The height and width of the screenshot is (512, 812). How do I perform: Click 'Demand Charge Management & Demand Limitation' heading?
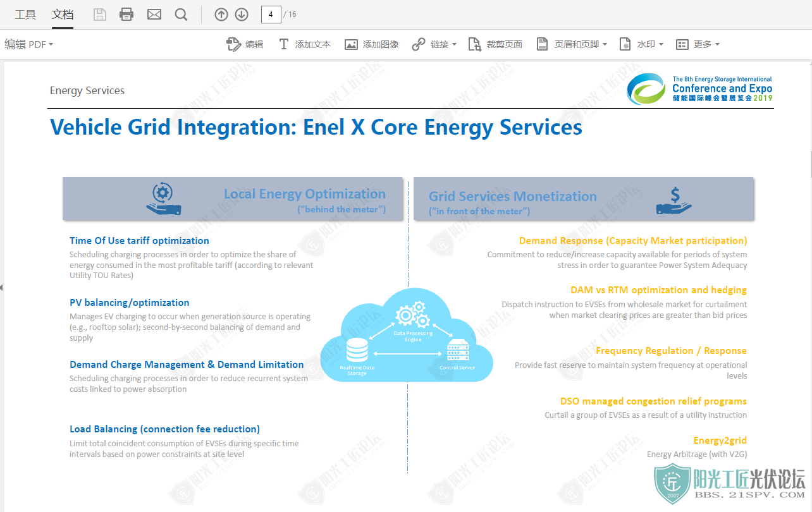click(x=187, y=364)
